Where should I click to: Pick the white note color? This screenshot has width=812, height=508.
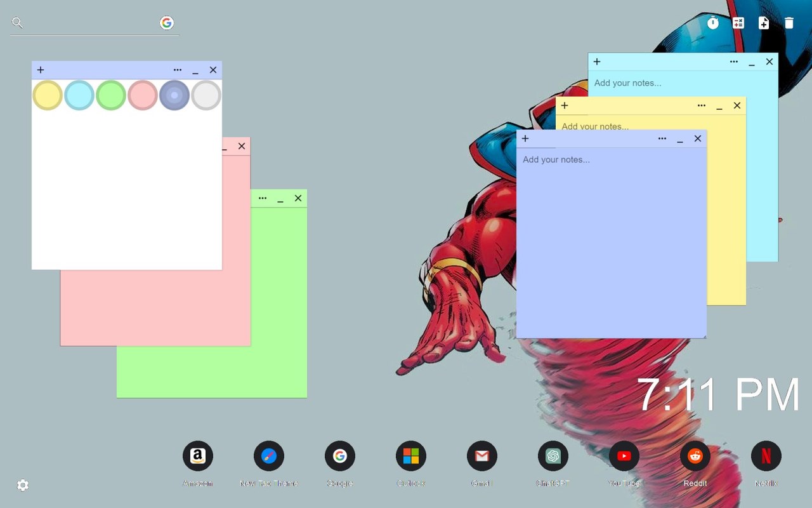[206, 95]
